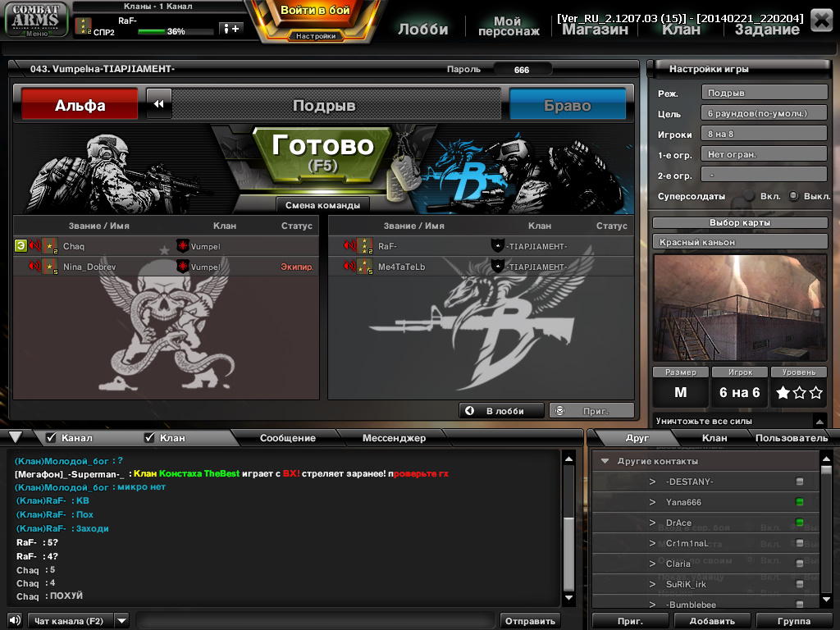
Task: Open the Реж. Подрыв dropdown
Action: tap(765, 93)
